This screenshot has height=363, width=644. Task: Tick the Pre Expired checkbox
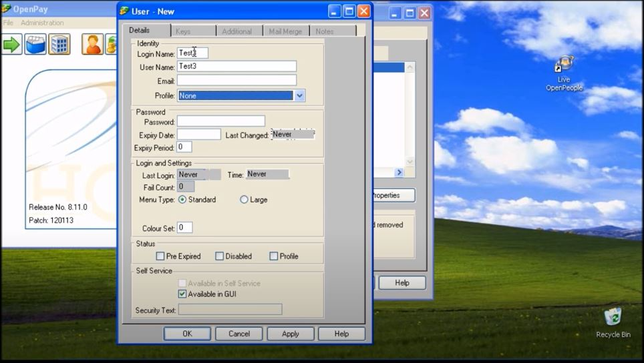click(x=160, y=256)
